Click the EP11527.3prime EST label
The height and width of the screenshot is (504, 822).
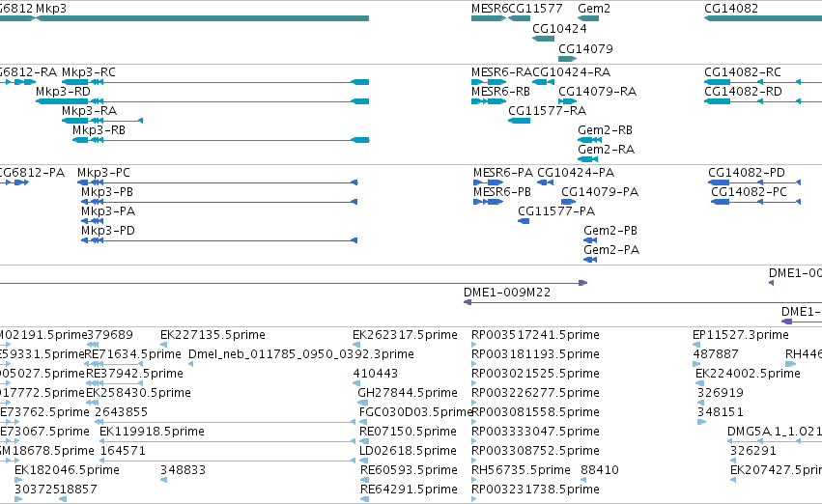click(740, 335)
